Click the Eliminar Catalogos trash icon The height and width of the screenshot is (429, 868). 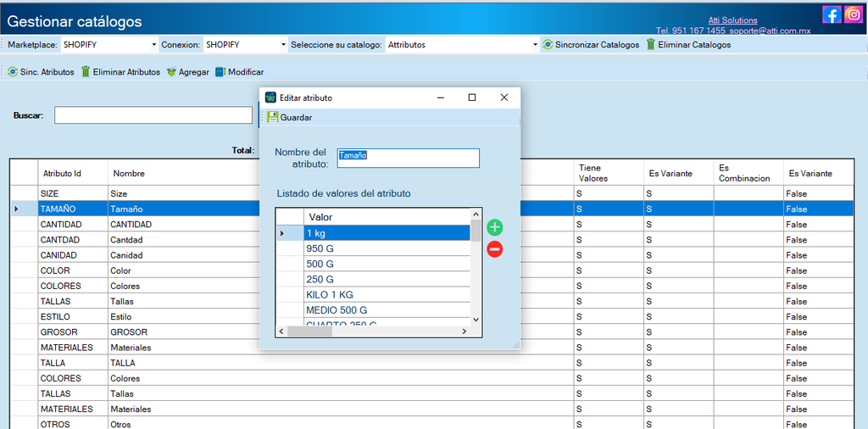[650, 45]
